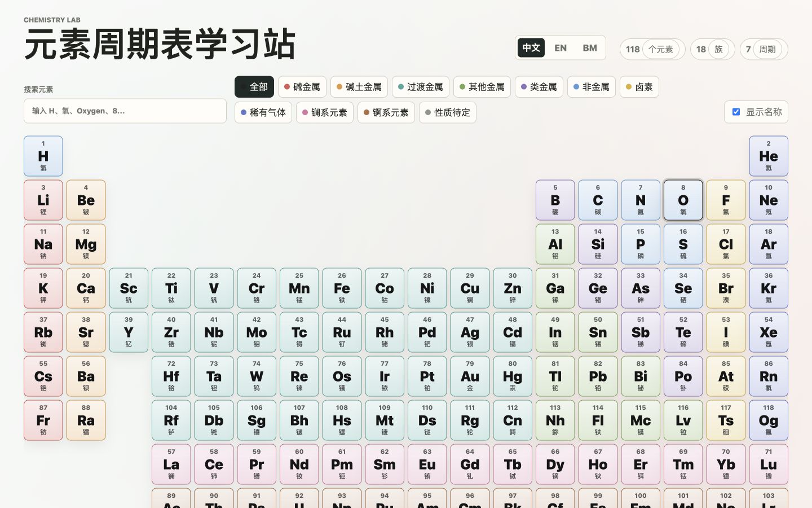
Task: Click the Xenon (Xe) tile
Action: [x=769, y=332]
